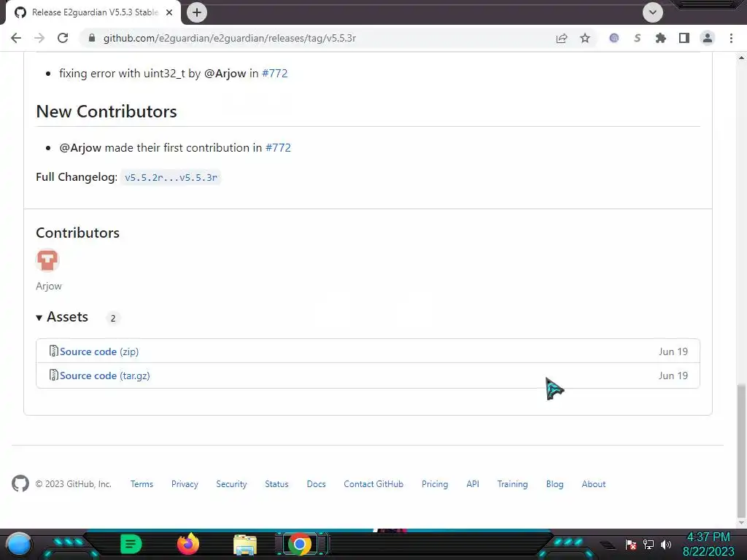The height and width of the screenshot is (560, 747).
Task: Open the purple round extension icon
Action: (614, 38)
